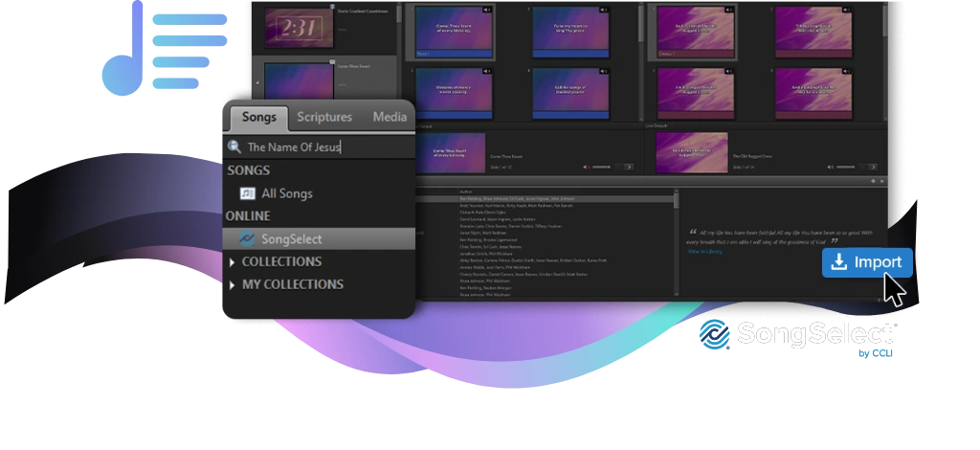The width and height of the screenshot is (980, 450).
Task: Click arrow icon right of plus icon
Action: pos(881,181)
